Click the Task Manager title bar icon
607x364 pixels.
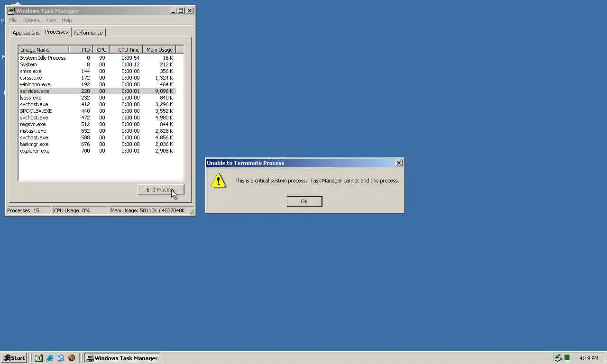coord(11,10)
